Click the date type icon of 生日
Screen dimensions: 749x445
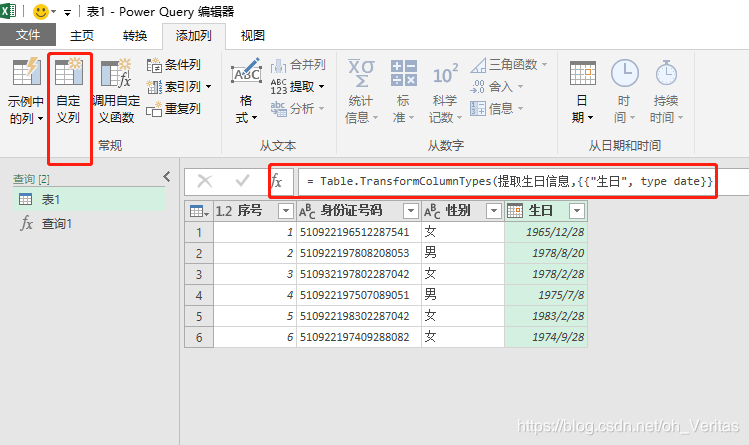[x=515, y=211]
